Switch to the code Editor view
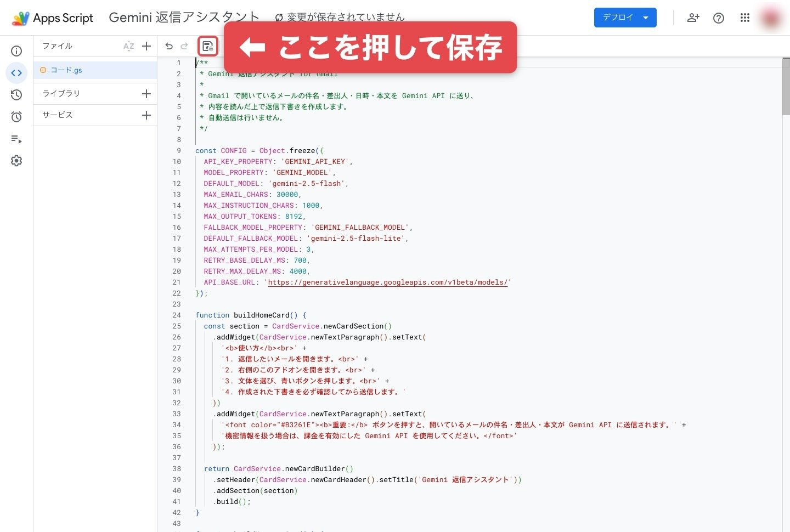Image resolution: width=790 pixels, height=532 pixels. coord(16,73)
